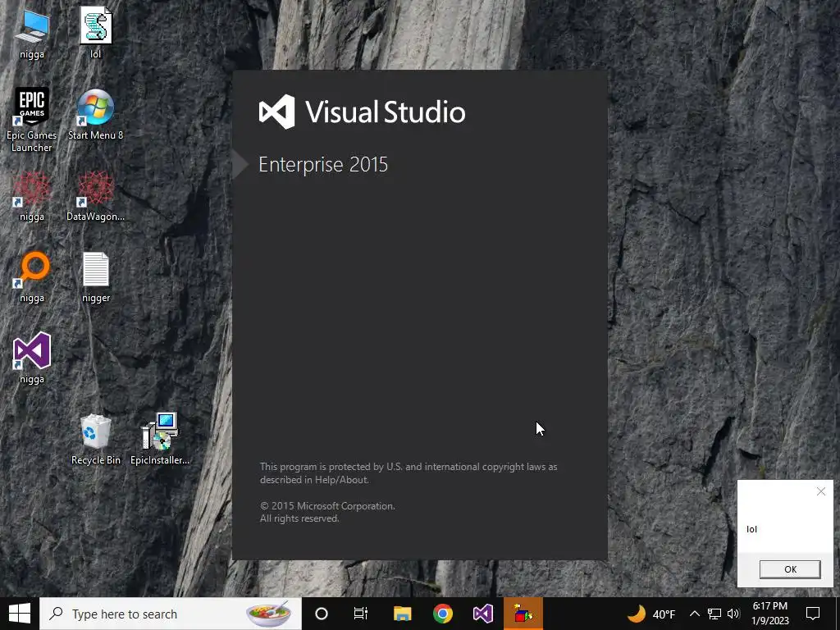The height and width of the screenshot is (630, 840).
Task: Open the notification center icon
Action: (x=813, y=614)
